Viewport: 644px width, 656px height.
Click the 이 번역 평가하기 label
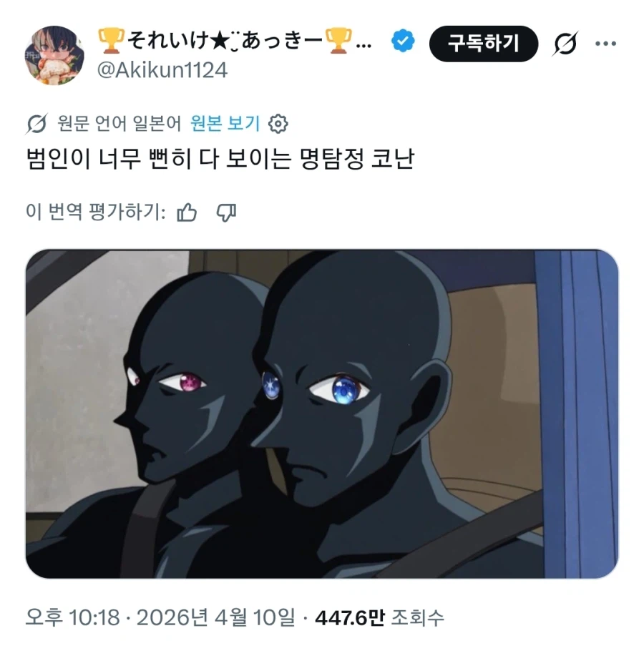click(96, 212)
